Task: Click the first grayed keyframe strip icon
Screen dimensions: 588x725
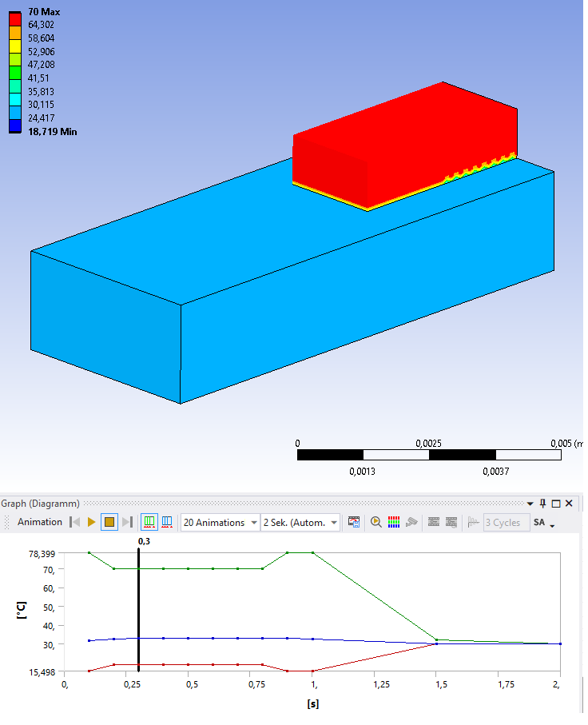Action: tap(434, 523)
